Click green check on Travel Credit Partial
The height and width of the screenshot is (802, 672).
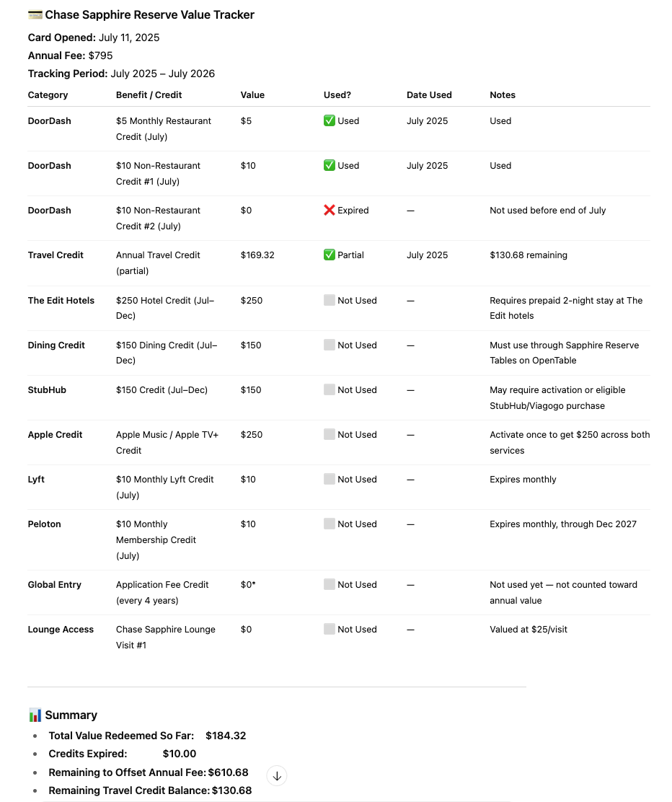pos(330,255)
